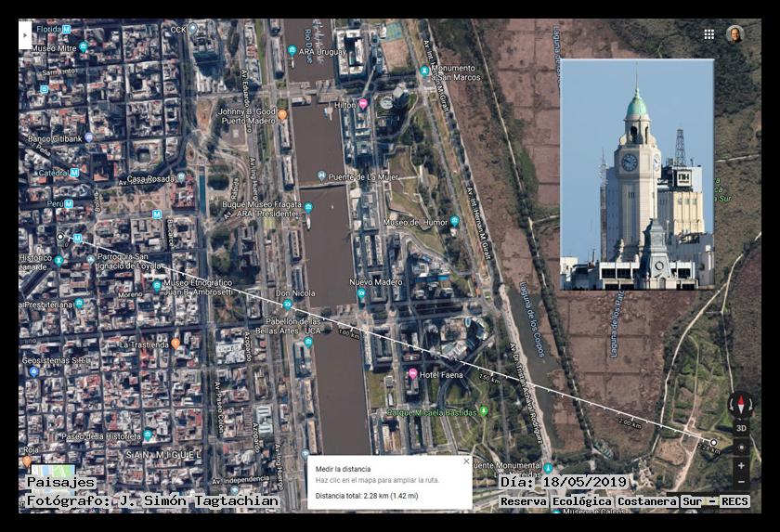
Task: Select the Hotel Faena marker
Action: (x=412, y=373)
